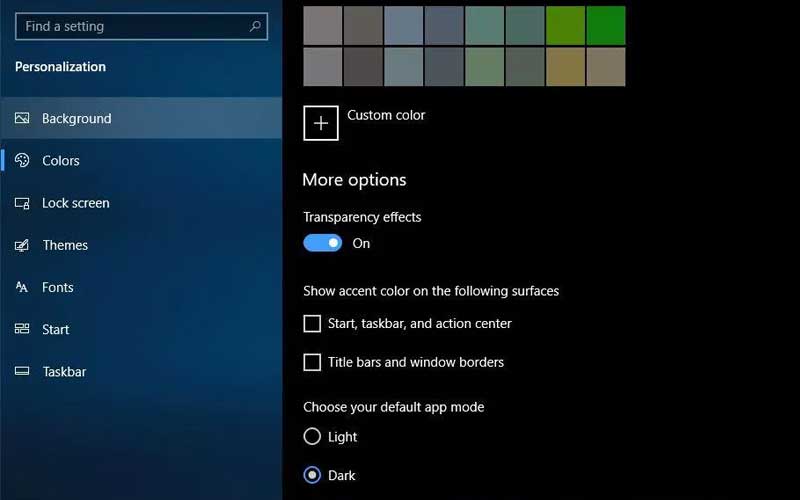Click the Themes brush icon
The height and width of the screenshot is (500, 800).
coord(22,245)
